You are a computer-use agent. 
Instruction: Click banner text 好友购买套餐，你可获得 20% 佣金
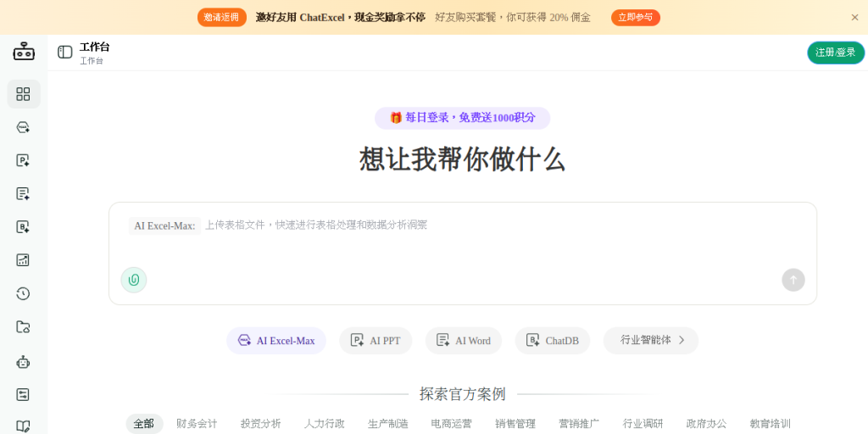click(x=513, y=17)
